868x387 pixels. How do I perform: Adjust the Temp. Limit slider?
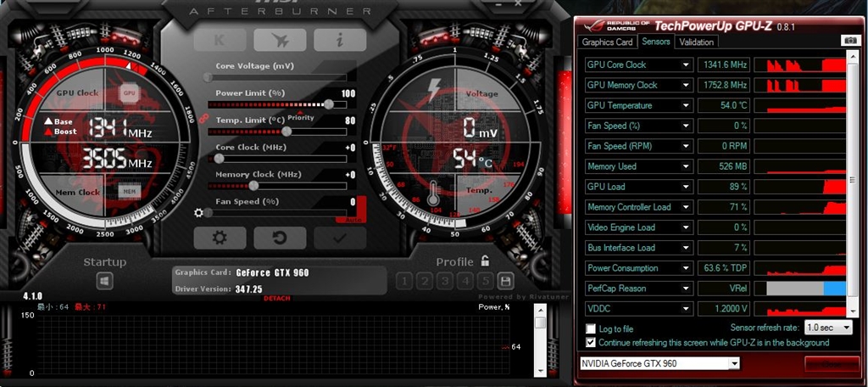point(277,132)
